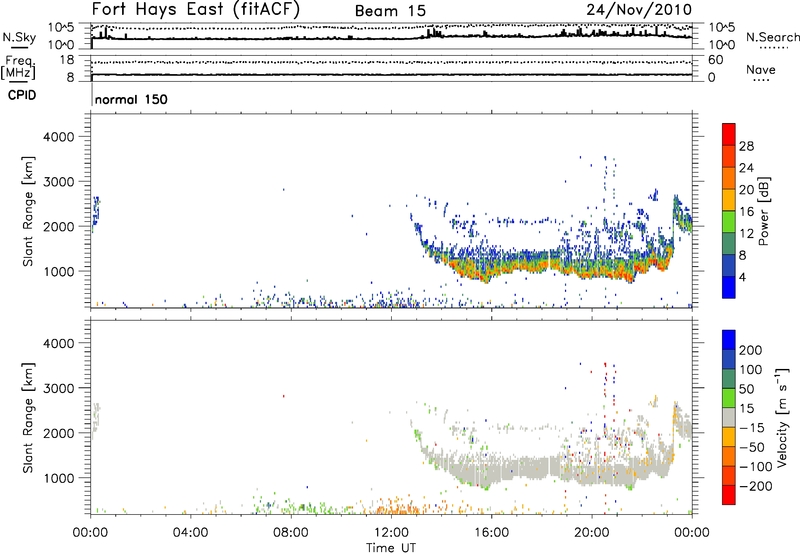This screenshot has width=800, height=554.
Task: Click the 'Fort Hays East (fitACF)' title
Action: click(195, 9)
